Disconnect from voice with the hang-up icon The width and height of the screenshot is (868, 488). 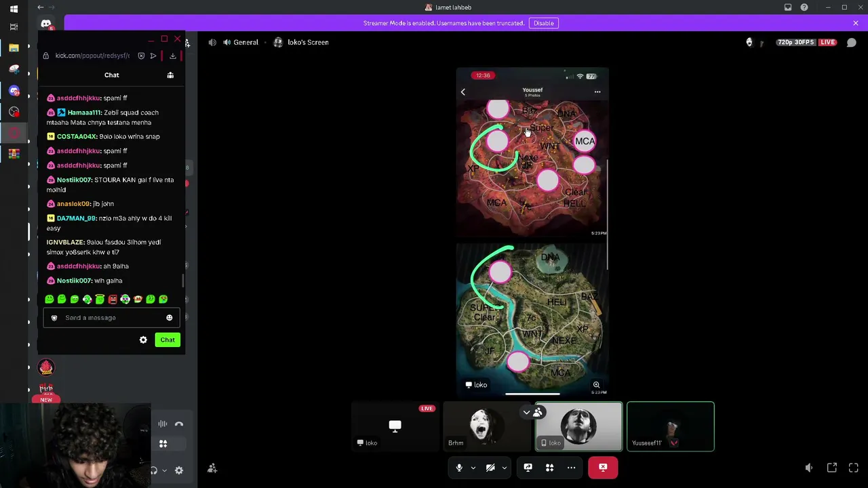click(x=179, y=424)
